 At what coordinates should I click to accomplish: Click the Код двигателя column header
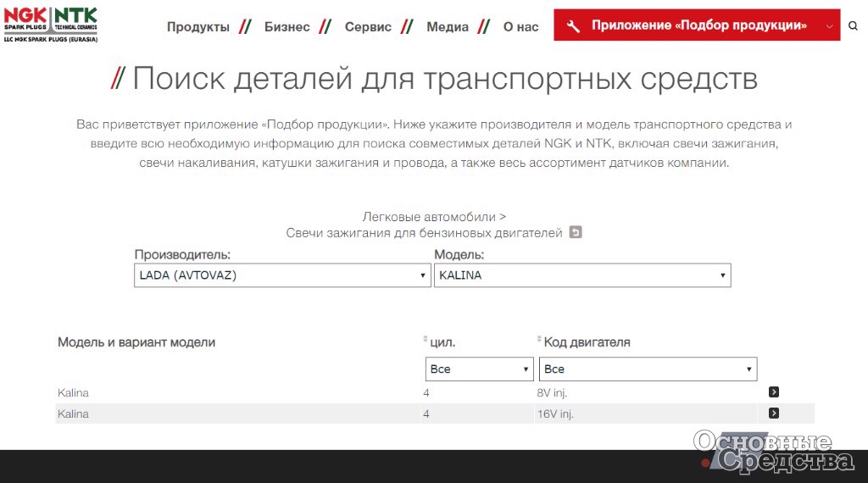587,342
